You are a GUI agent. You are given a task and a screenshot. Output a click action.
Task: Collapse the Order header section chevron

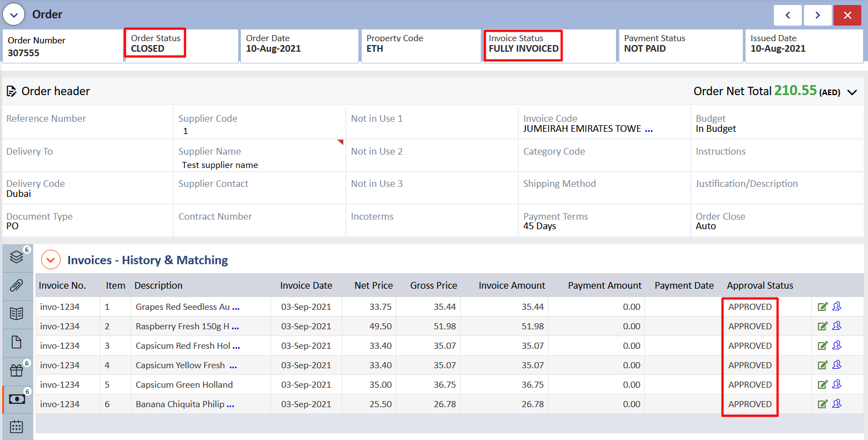pos(852,92)
